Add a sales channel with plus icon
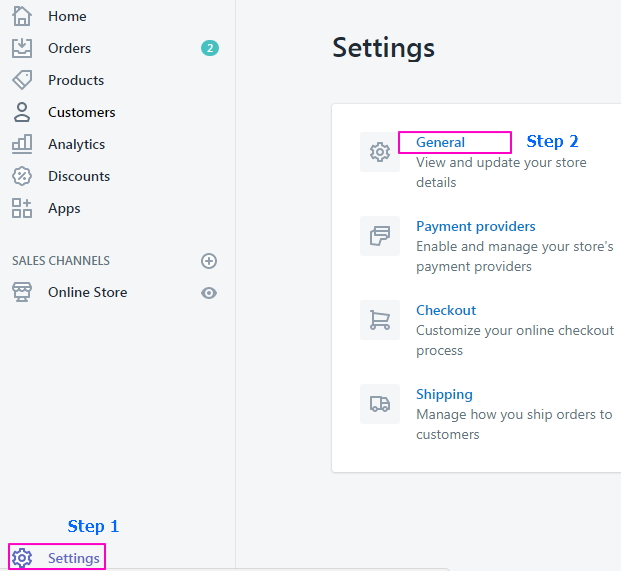 click(209, 261)
